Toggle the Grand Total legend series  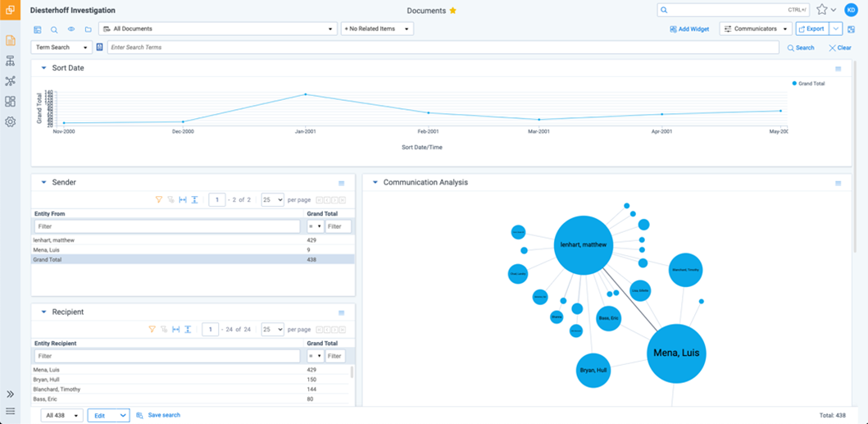point(811,84)
